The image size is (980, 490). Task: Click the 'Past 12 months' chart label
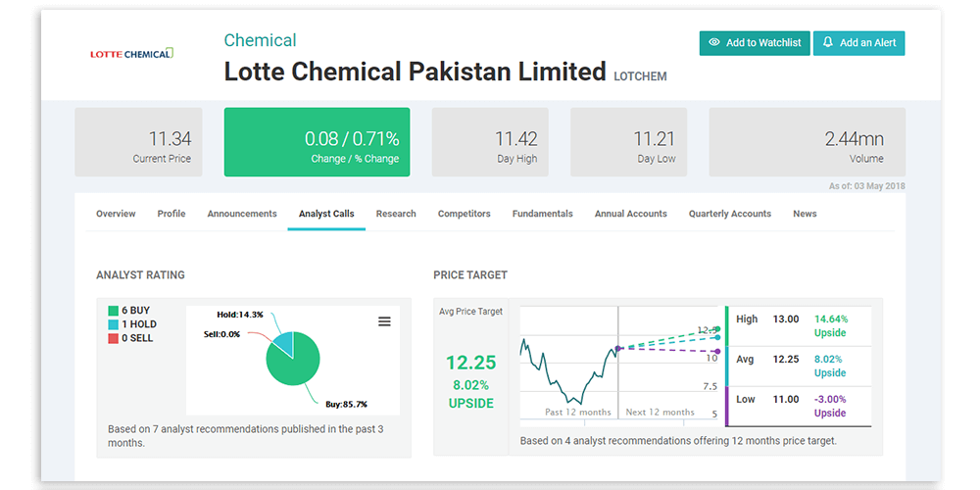(578, 413)
